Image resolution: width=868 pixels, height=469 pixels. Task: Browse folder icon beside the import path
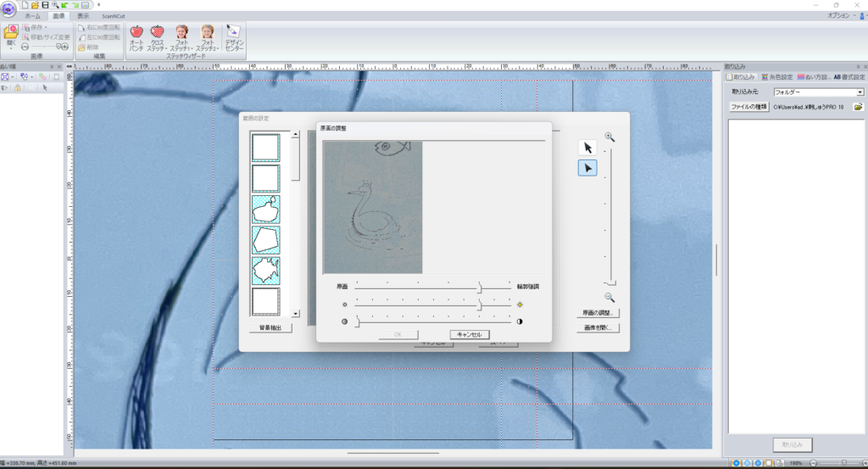pos(858,108)
